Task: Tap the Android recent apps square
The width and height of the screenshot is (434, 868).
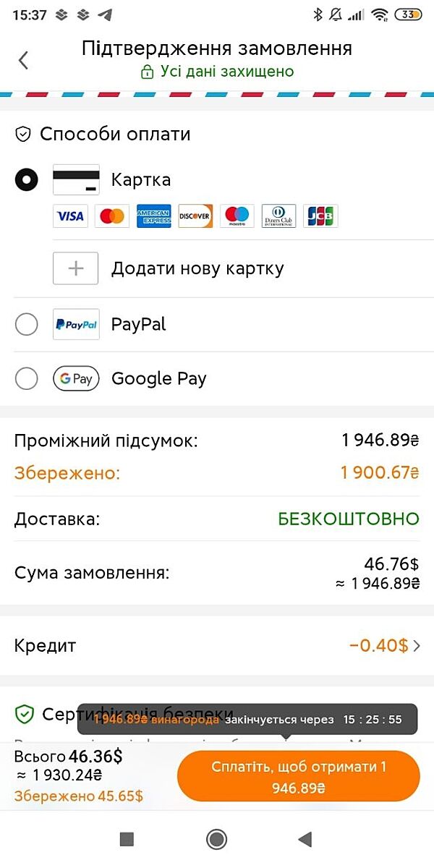Action: (x=127, y=839)
